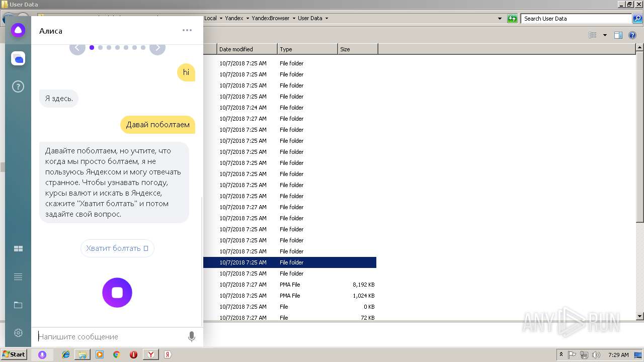The image size is (644, 362).
Task: Sort by the Date modified column header
Action: tap(247, 49)
